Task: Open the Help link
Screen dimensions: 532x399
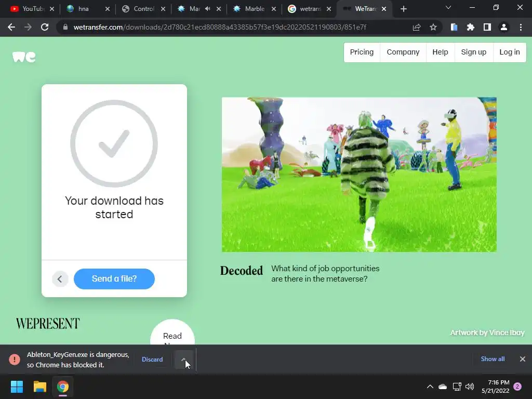Action: point(440,52)
